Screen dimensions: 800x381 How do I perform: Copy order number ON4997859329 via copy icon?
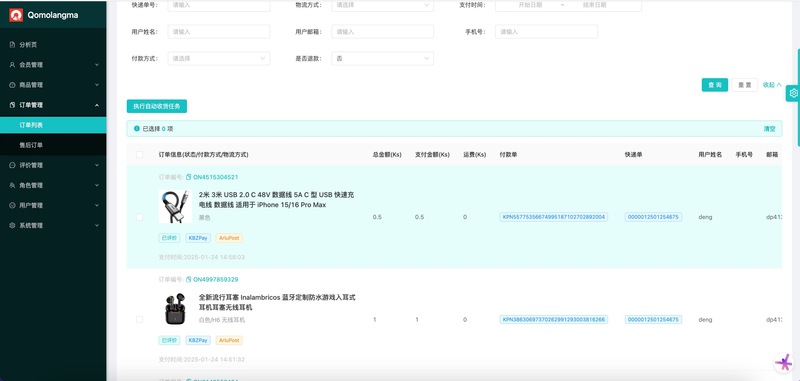coord(189,280)
